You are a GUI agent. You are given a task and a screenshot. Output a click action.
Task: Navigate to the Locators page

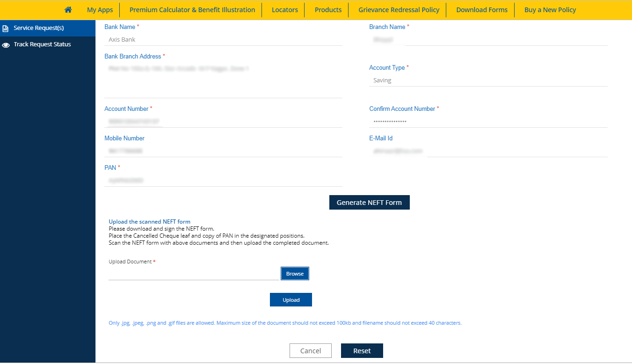pyautogui.click(x=284, y=9)
